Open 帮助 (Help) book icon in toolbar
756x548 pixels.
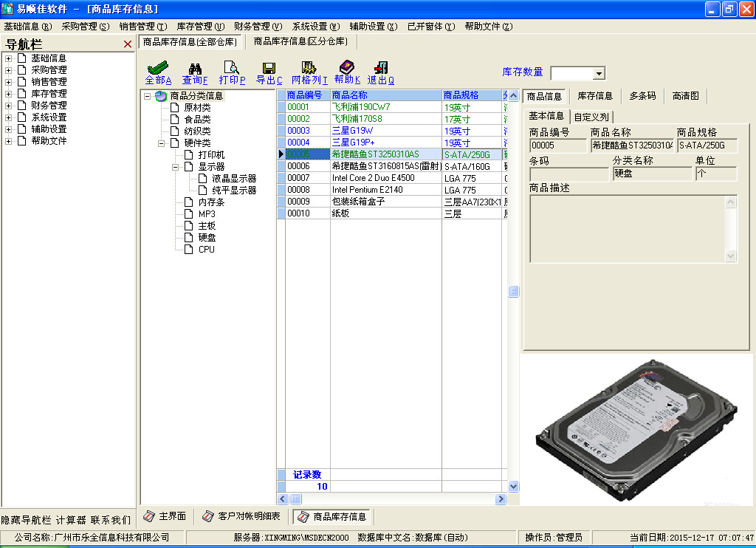pos(346,68)
